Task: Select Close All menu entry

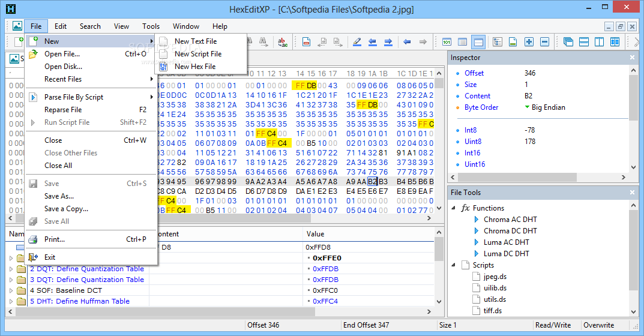Action: pyautogui.click(x=91, y=166)
